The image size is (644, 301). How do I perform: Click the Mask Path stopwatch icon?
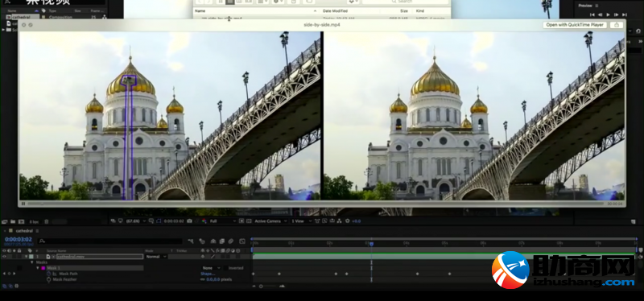point(48,274)
